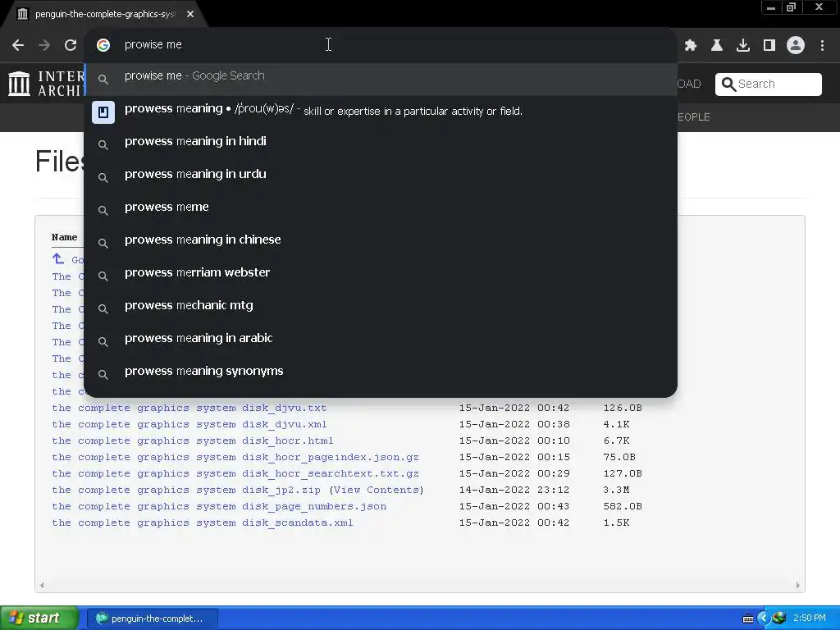Toggle the side panel icon
840x630 pixels.
point(769,45)
